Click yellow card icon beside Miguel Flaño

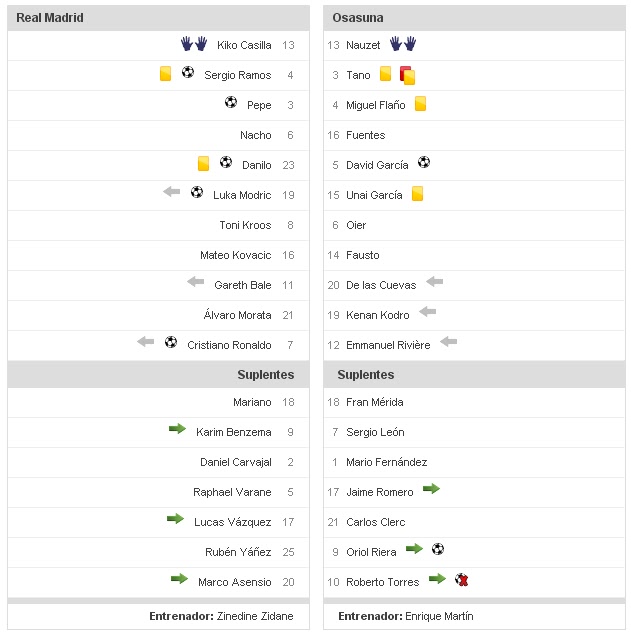tap(420, 104)
